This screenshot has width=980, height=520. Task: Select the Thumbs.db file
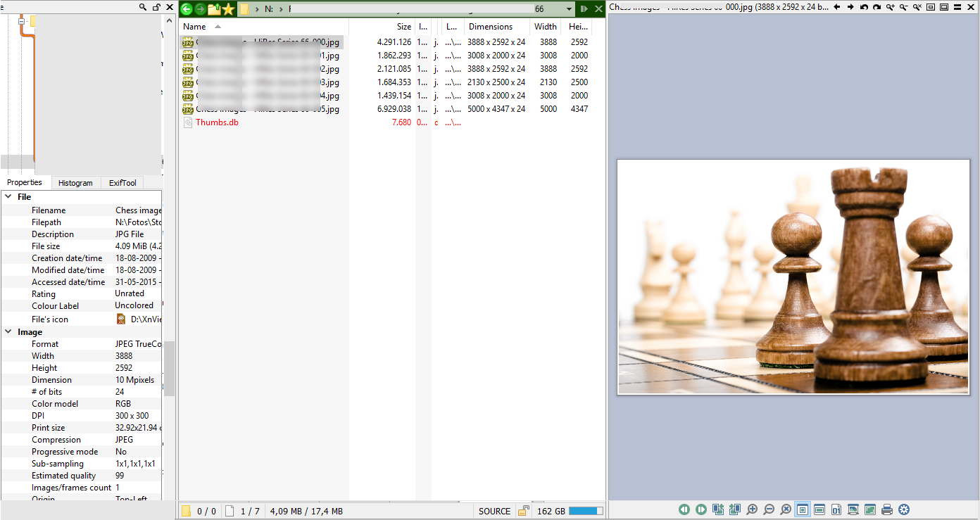[217, 122]
